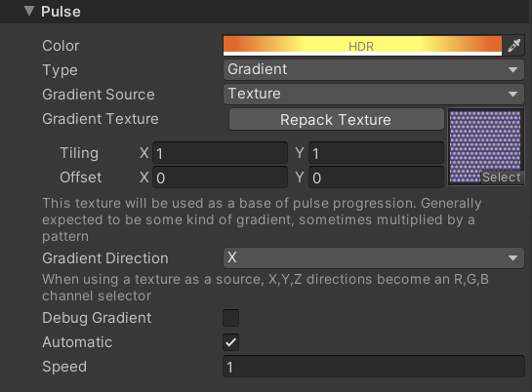532x392 pixels.
Task: Enable the Debug Gradient checkbox
Action: (x=230, y=318)
